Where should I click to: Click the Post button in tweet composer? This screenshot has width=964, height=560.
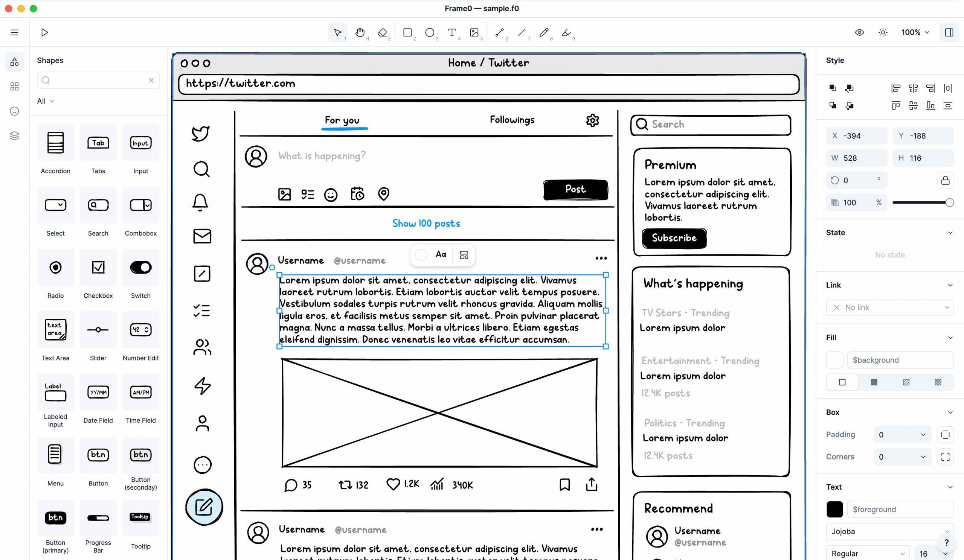click(x=575, y=189)
